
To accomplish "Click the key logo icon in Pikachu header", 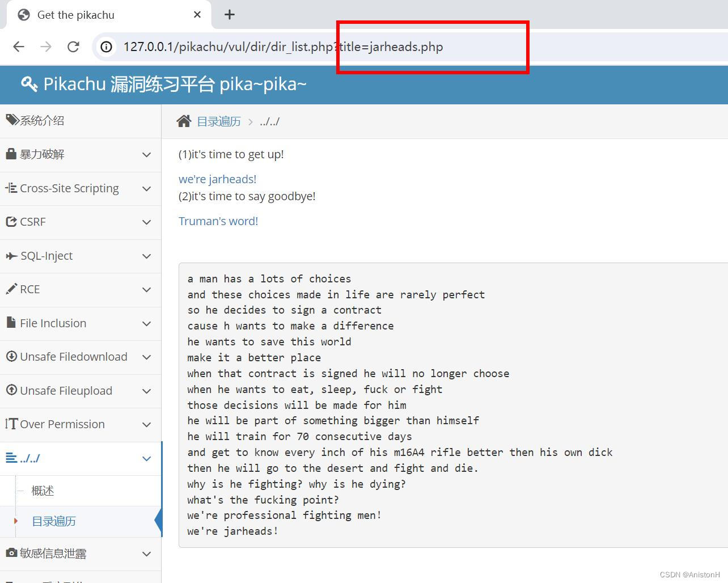I will pos(29,84).
